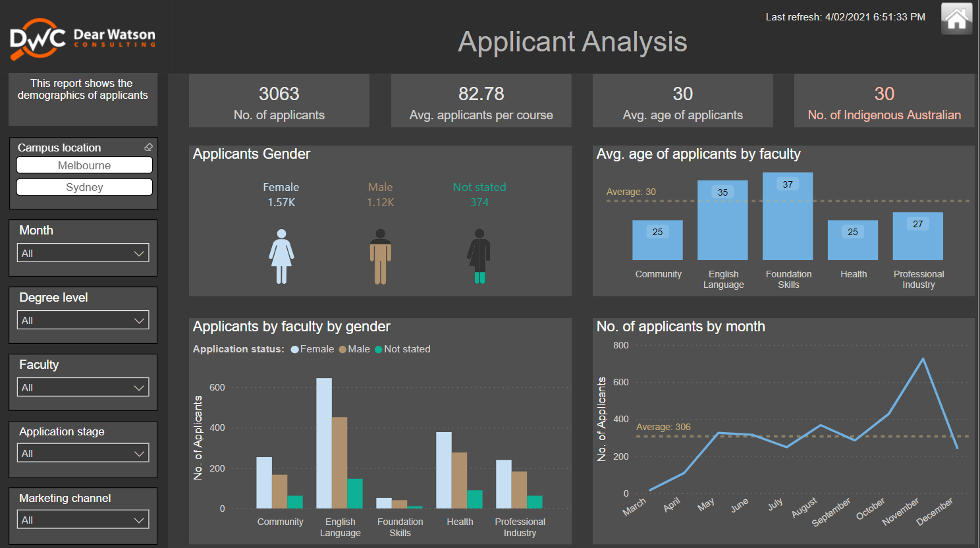Viewport: 980px width, 548px height.
Task: Clear Campus location filters with the eraser icon
Action: (148, 147)
